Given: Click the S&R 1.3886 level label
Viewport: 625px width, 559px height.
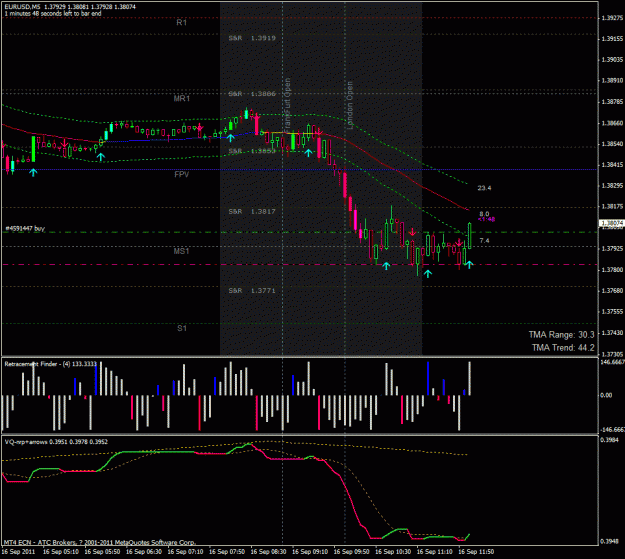Looking at the screenshot, I should (x=252, y=94).
